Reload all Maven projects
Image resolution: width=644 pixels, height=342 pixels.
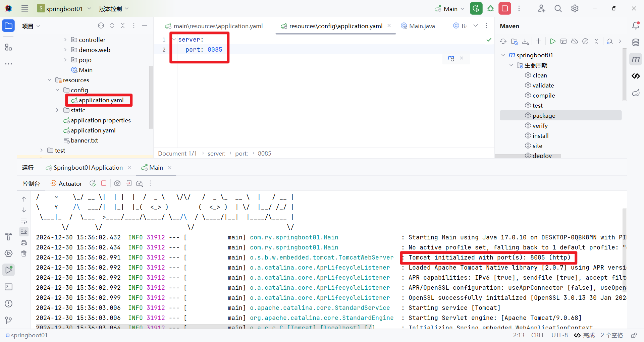(503, 41)
